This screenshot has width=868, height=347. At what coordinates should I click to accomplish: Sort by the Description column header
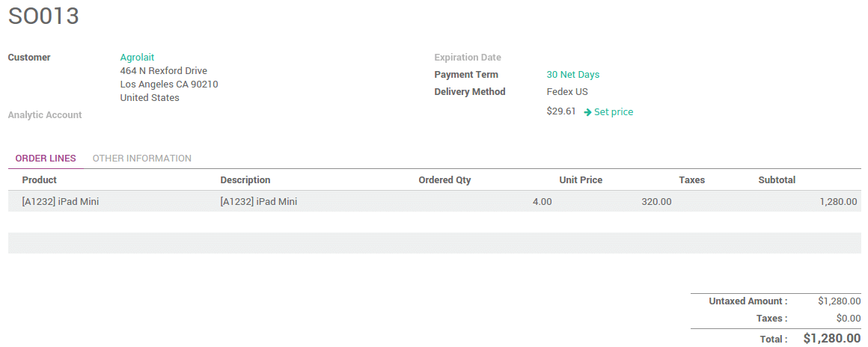click(245, 180)
